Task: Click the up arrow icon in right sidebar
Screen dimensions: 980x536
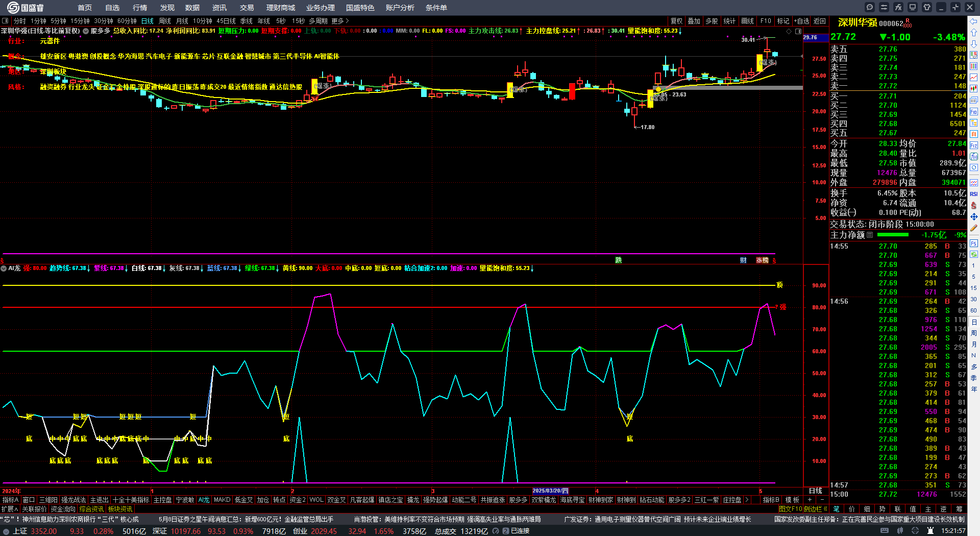Action: pyautogui.click(x=974, y=33)
